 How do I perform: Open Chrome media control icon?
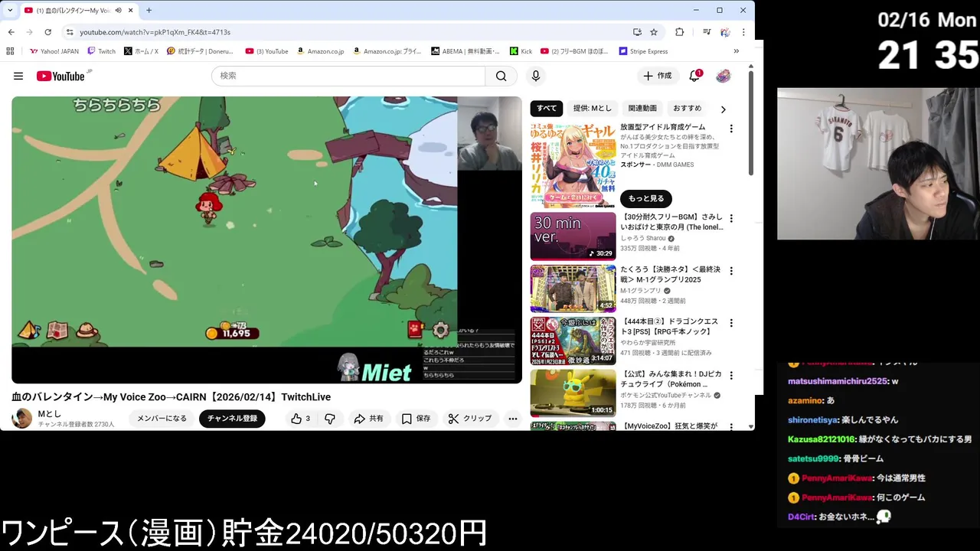click(x=707, y=32)
